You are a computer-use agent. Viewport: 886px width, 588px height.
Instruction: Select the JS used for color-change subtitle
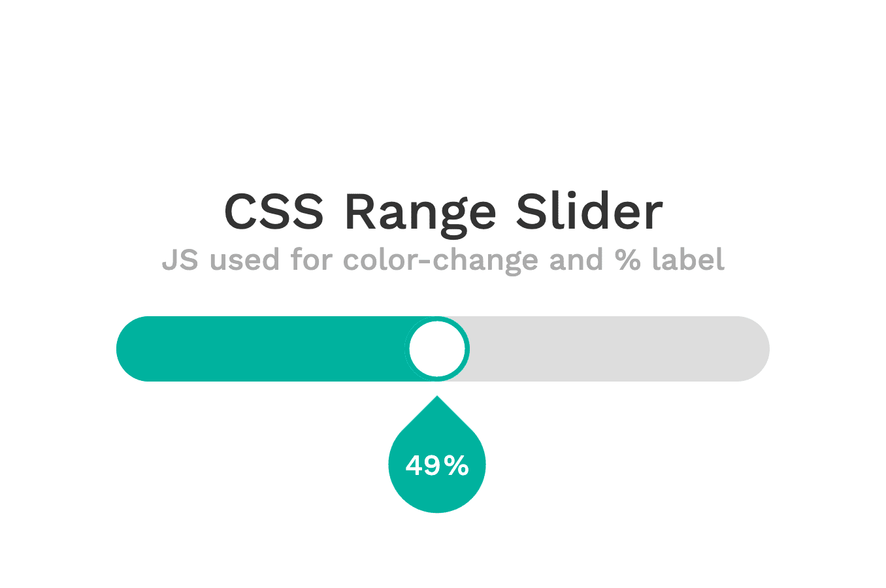click(x=444, y=259)
